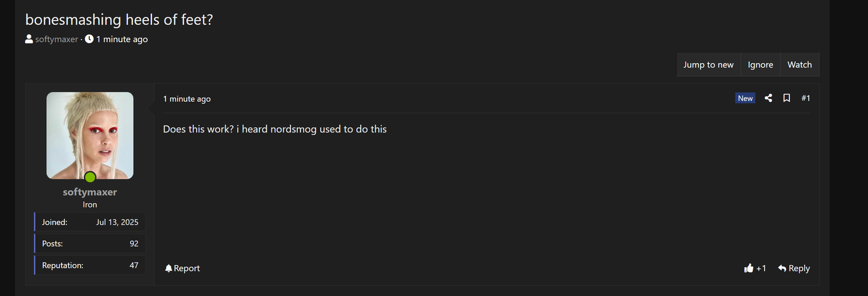The height and width of the screenshot is (296, 868).
Task: Report the post via the bell icon
Action: tap(182, 268)
